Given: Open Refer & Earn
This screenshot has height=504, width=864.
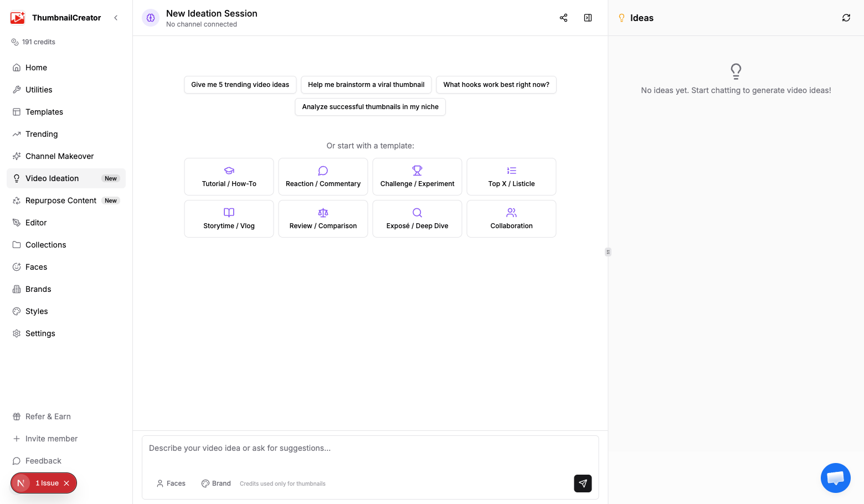Looking at the screenshot, I should click(48, 416).
